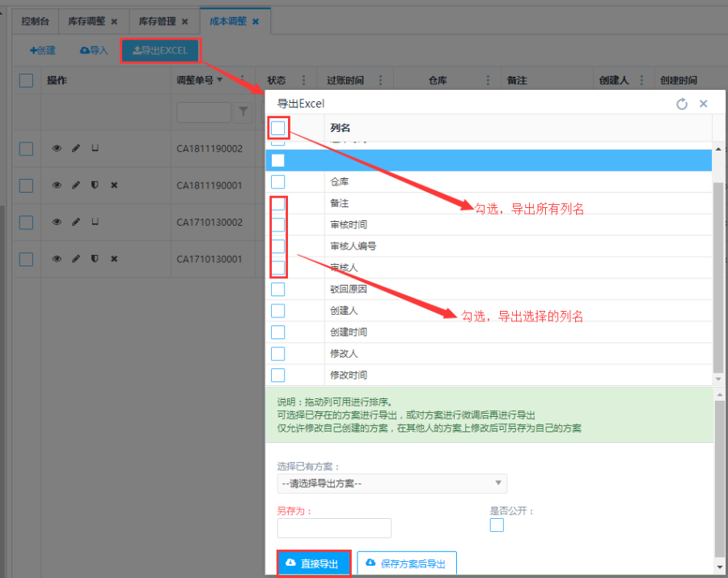The image size is (728, 578).
Task: Click the 调整单号 column sort arrow
Action: (x=219, y=80)
